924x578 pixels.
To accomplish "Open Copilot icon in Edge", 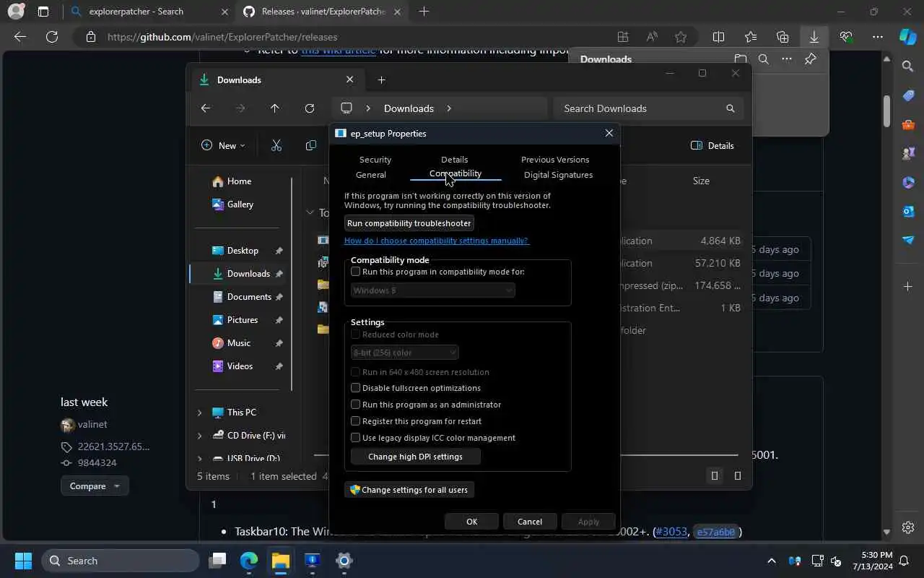I will [908, 37].
